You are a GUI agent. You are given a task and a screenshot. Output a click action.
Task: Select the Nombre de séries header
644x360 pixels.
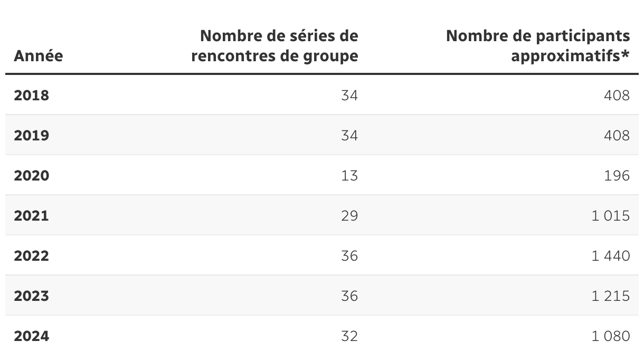[x=274, y=45]
